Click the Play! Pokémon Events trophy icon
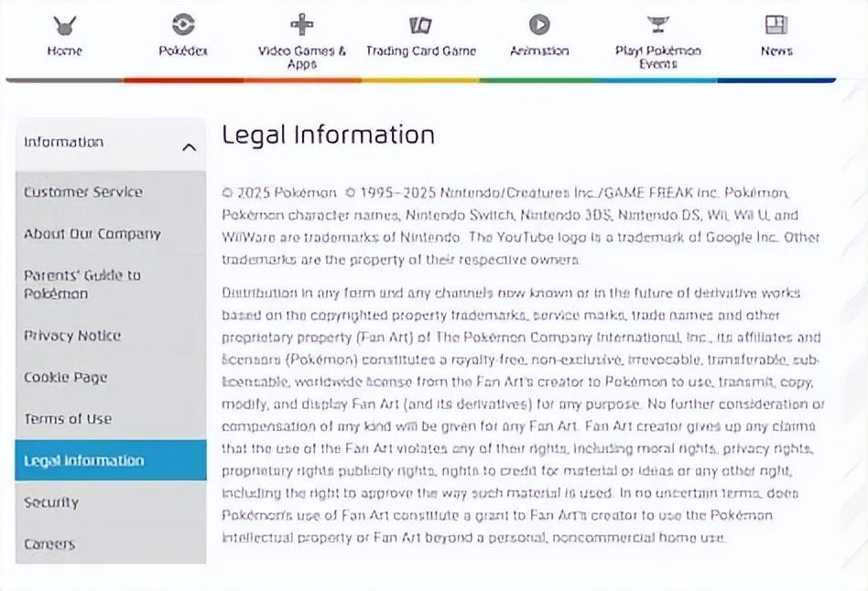Screen dimensions: 868x591 pyautogui.click(x=657, y=25)
